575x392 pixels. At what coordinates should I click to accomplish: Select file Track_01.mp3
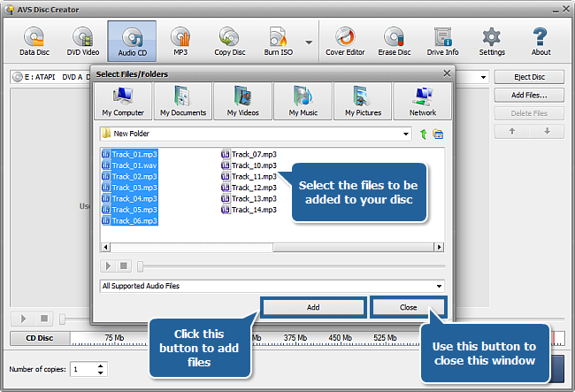pos(130,154)
